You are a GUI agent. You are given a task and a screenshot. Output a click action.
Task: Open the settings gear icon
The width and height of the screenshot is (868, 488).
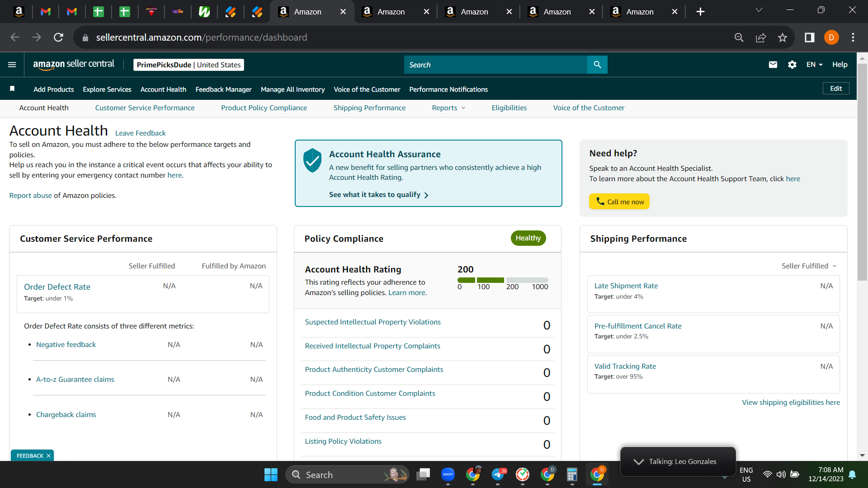point(792,65)
